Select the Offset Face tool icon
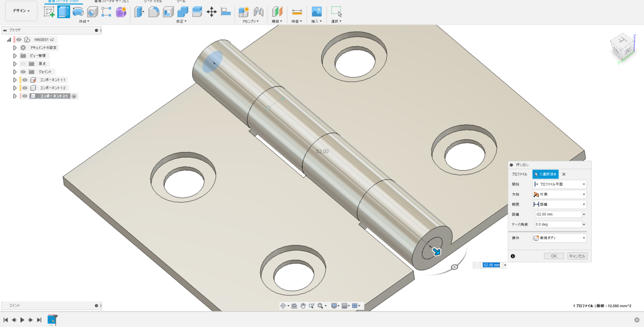This screenshot has width=644, height=327. [197, 12]
